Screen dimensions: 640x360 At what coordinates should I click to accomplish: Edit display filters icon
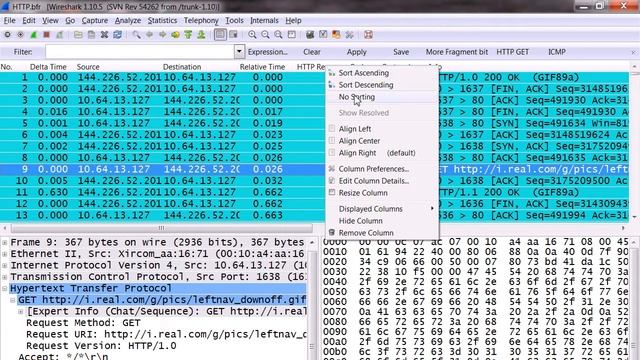[x=323, y=35]
